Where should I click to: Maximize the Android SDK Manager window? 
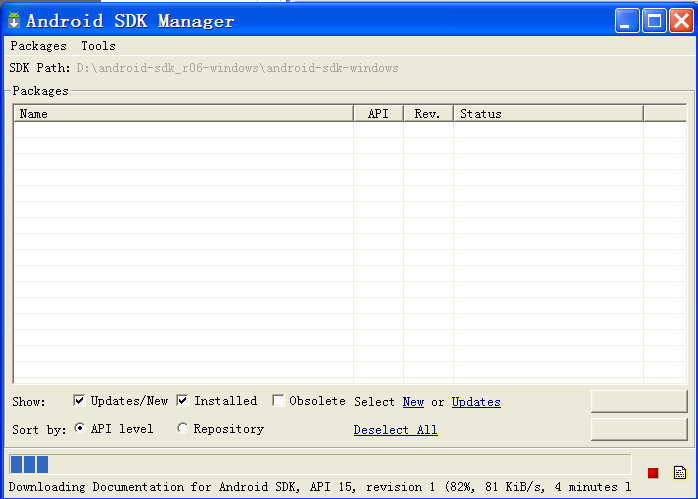tap(654, 20)
